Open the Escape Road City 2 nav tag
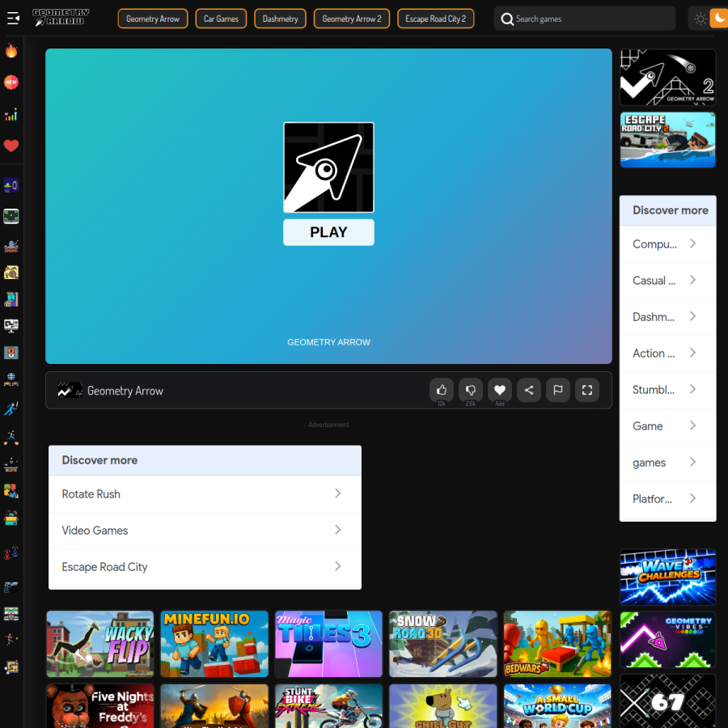728x728 pixels. pyautogui.click(x=435, y=19)
